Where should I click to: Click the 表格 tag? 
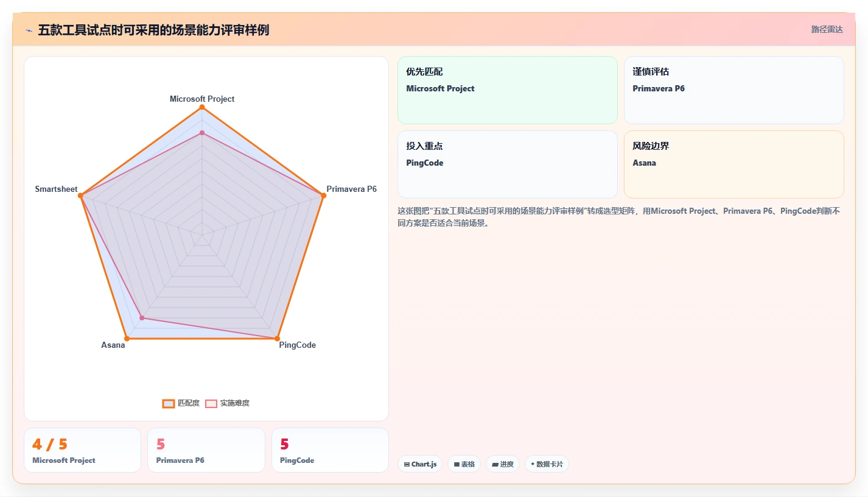click(464, 464)
